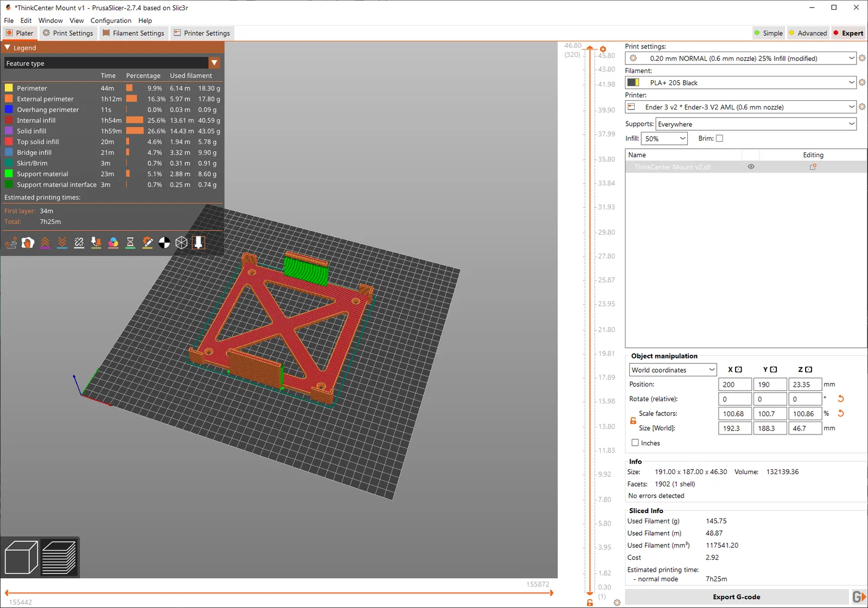Toggle the shells cube icon
The image size is (868, 608).
coord(182,243)
